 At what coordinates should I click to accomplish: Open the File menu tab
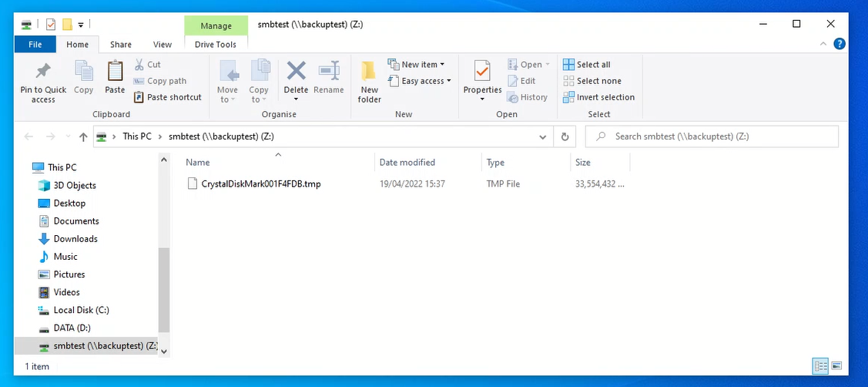click(35, 45)
